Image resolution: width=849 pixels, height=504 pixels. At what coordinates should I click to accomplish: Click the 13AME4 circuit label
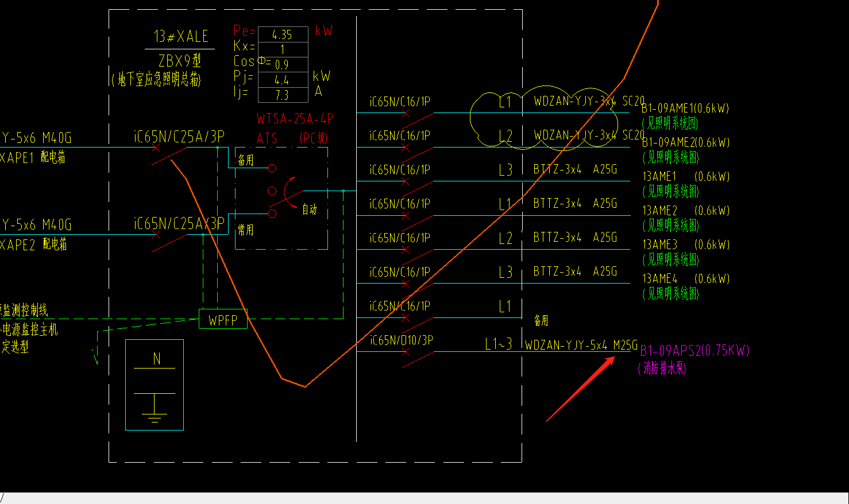pyautogui.click(x=660, y=278)
